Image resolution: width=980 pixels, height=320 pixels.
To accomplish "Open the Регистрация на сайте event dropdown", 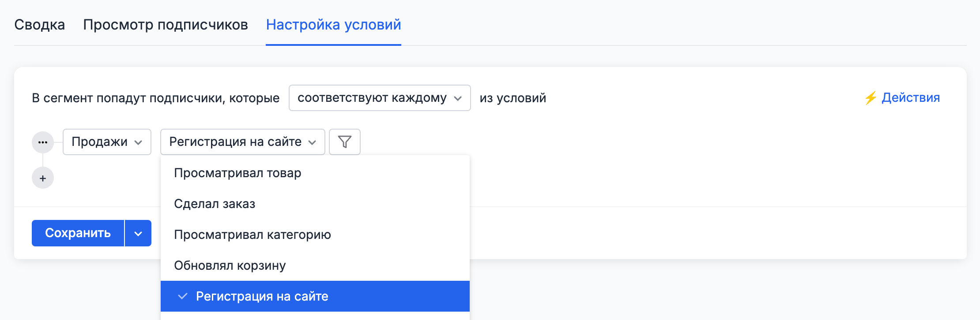I will pos(242,142).
